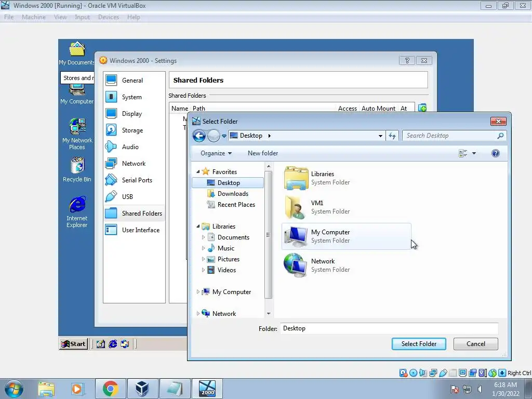The image size is (532, 399).
Task: Open Windows Explorer from the taskbar
Action: pos(46,389)
